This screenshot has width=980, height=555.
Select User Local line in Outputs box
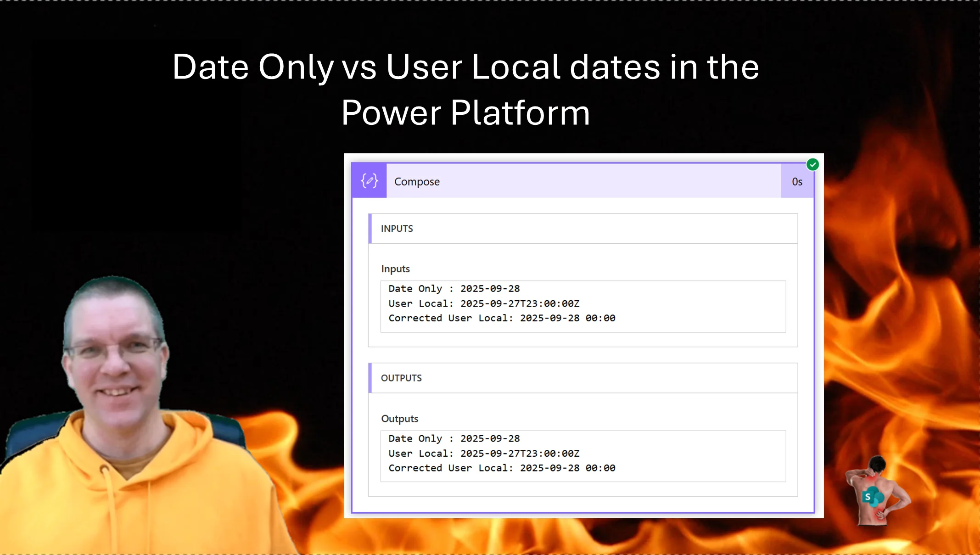(484, 454)
